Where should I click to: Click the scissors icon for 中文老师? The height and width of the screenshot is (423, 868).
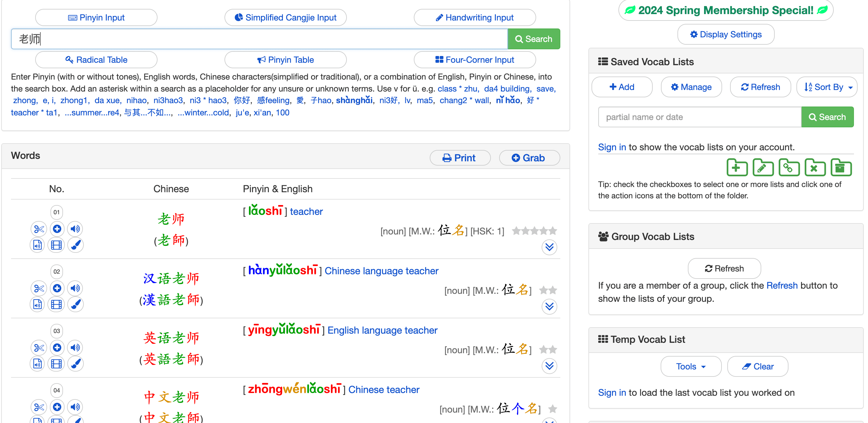[x=39, y=407]
